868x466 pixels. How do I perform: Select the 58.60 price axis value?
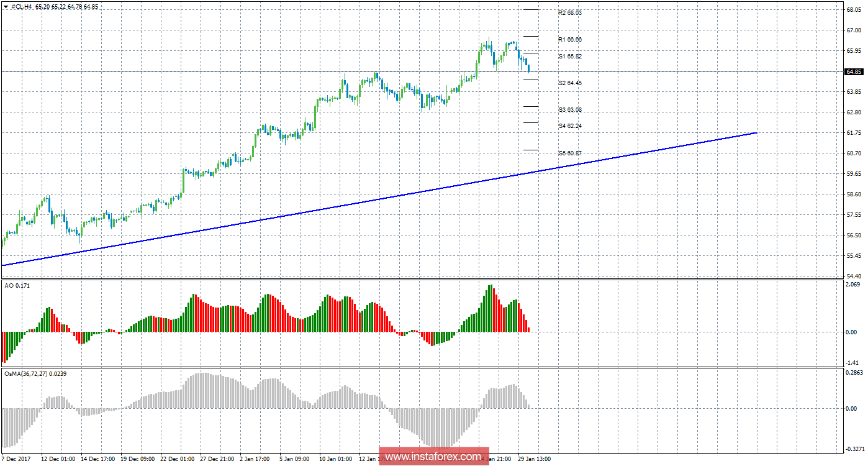pos(854,194)
